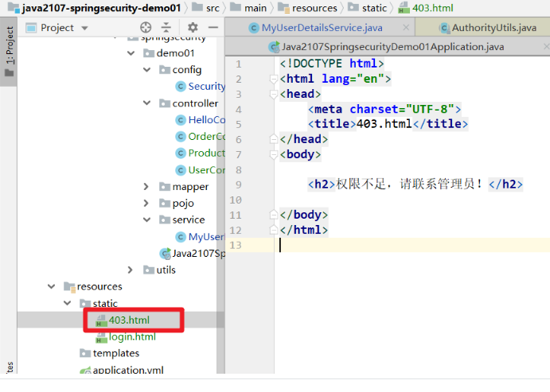Viewport: 550px width, 392px height.
Task: Open the MyUser... service class
Action: [x=206, y=237]
